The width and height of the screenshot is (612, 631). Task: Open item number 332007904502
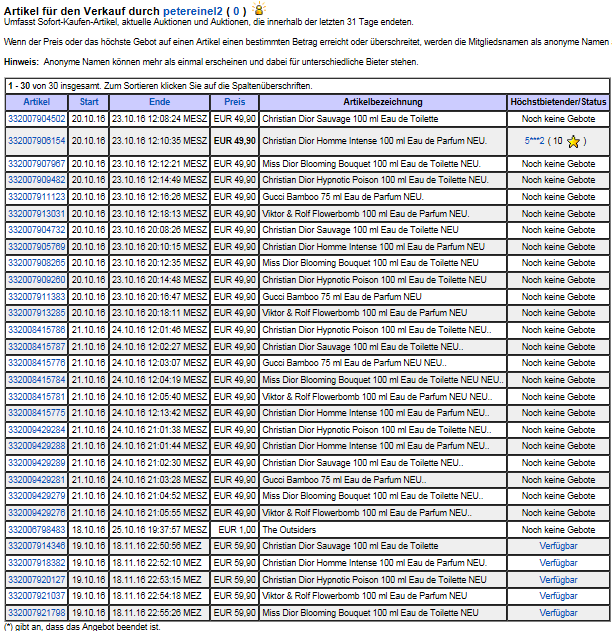37,119
